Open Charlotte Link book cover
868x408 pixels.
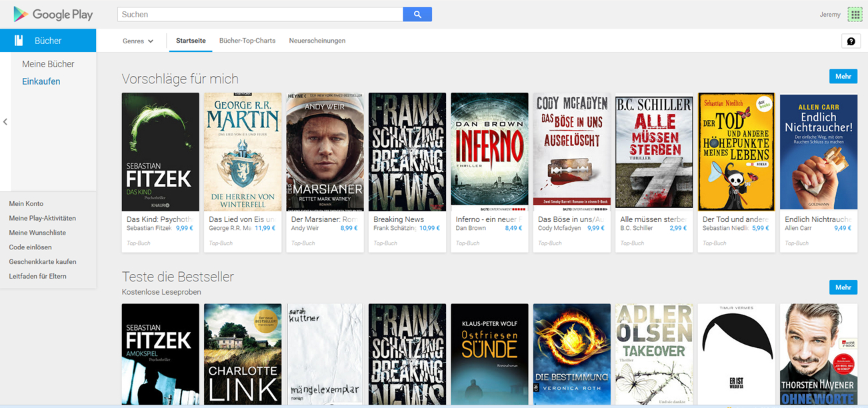[x=243, y=354]
